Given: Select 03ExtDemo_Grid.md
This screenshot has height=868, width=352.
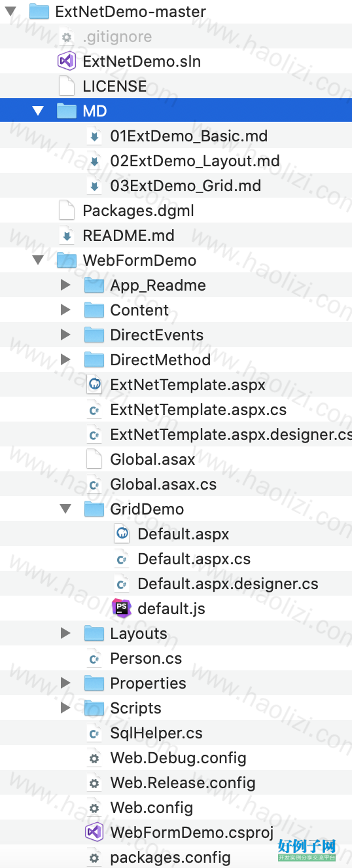Looking at the screenshot, I should (186, 186).
